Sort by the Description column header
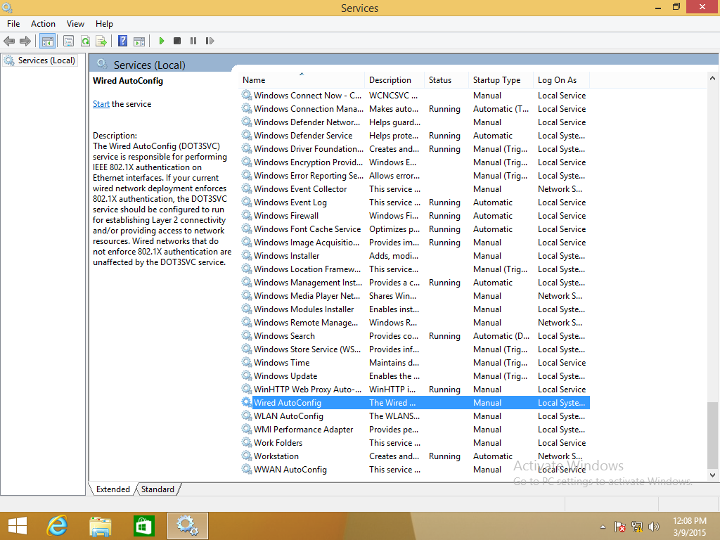 pos(395,80)
